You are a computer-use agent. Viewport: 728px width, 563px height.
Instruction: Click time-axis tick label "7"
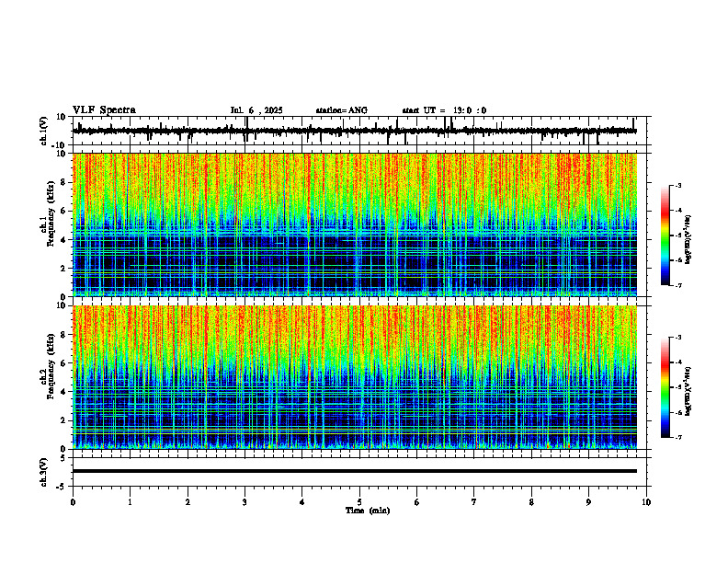tap(474, 502)
